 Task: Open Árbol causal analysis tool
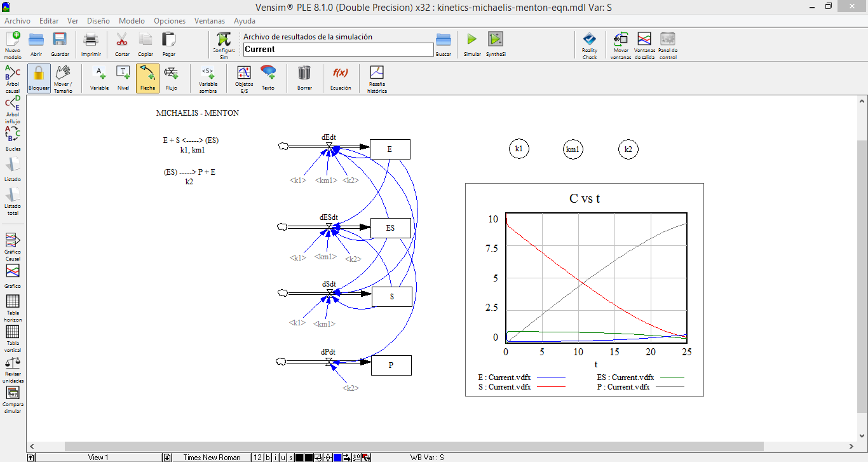click(13, 79)
